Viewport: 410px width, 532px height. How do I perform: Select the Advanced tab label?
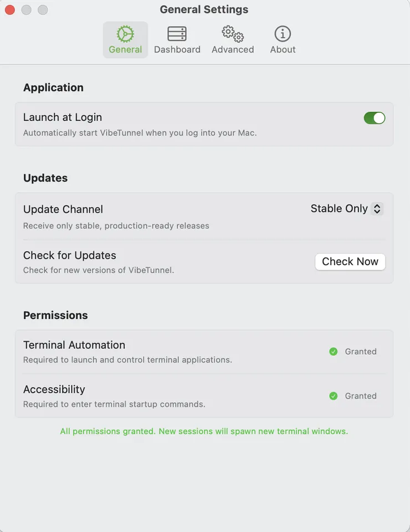(x=233, y=49)
